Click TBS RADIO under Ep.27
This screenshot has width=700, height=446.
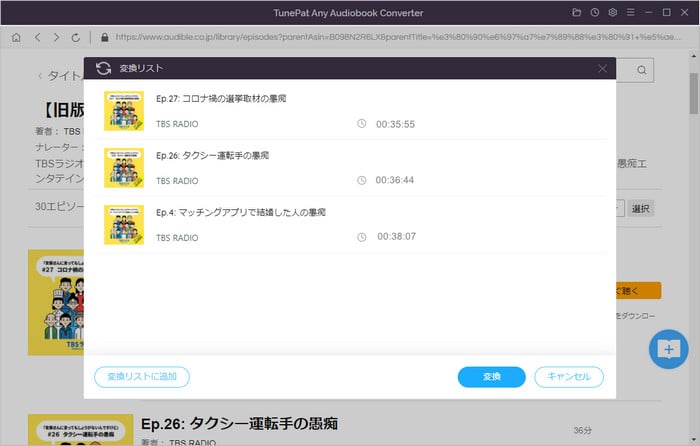click(177, 124)
